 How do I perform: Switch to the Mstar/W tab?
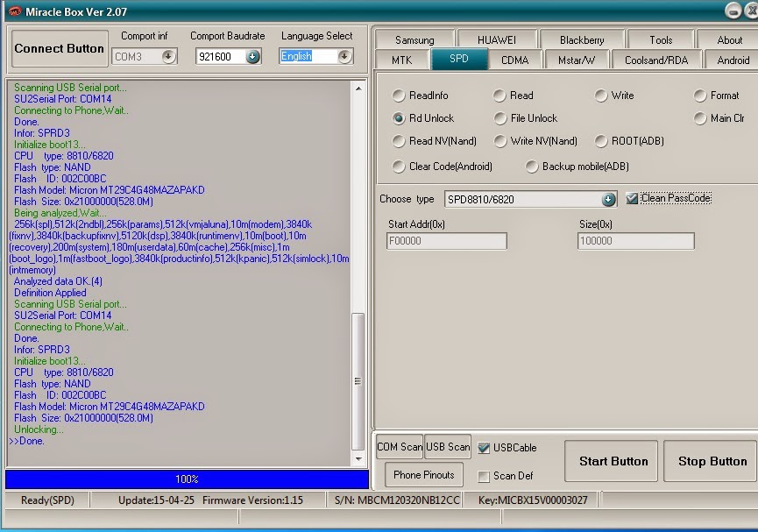tap(577, 60)
